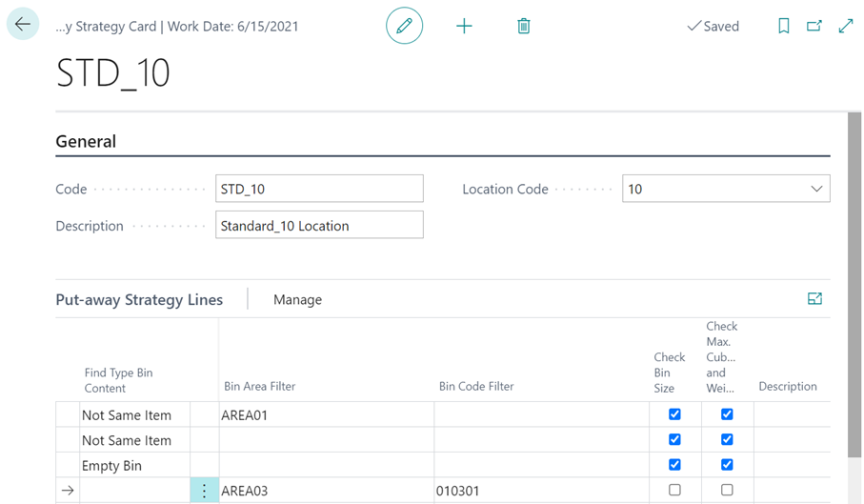Click the Saved status indicator
Screen dimensions: 864x504
tap(713, 26)
